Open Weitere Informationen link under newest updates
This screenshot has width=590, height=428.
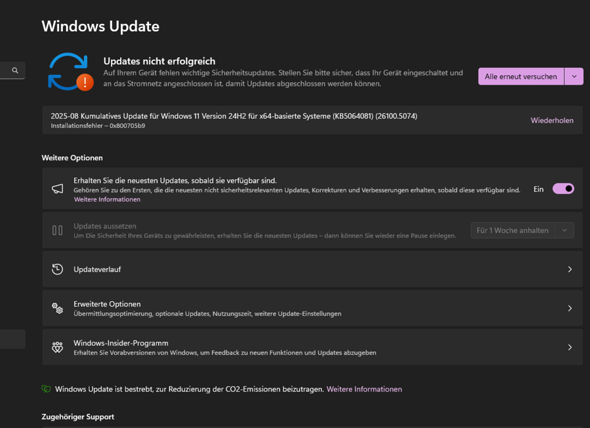click(107, 200)
